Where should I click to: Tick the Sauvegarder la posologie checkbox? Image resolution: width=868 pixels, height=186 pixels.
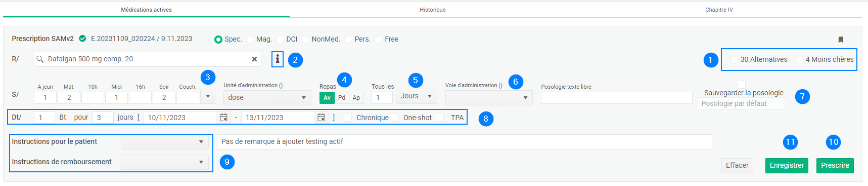(x=741, y=84)
